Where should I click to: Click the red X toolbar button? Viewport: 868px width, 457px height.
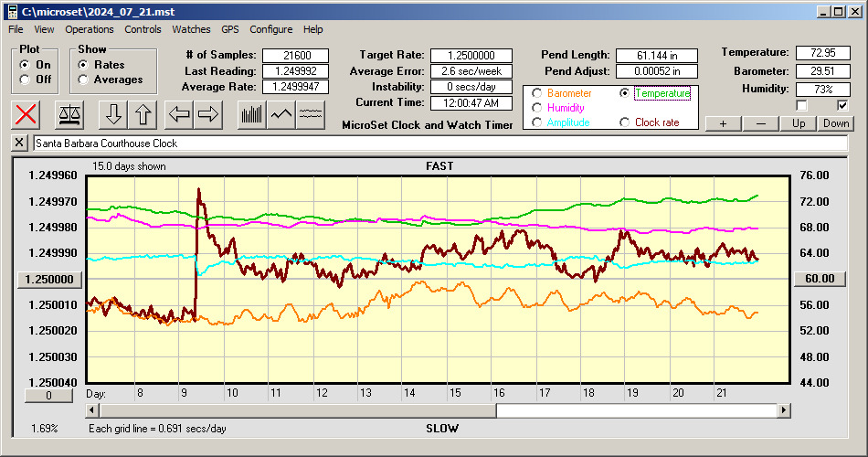tap(27, 114)
